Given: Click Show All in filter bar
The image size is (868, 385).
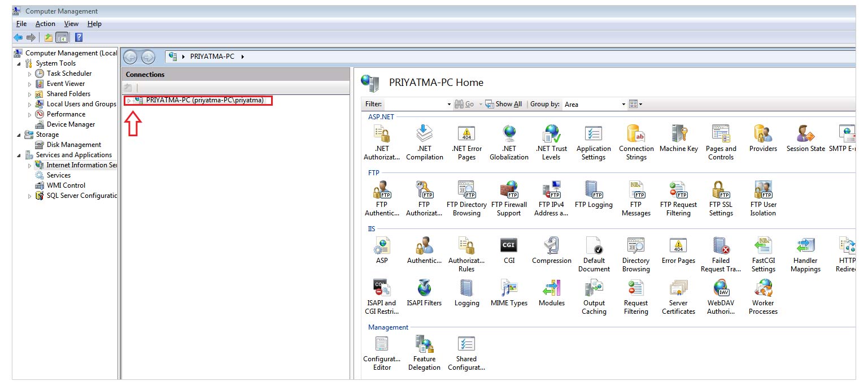Looking at the screenshot, I should point(504,104).
